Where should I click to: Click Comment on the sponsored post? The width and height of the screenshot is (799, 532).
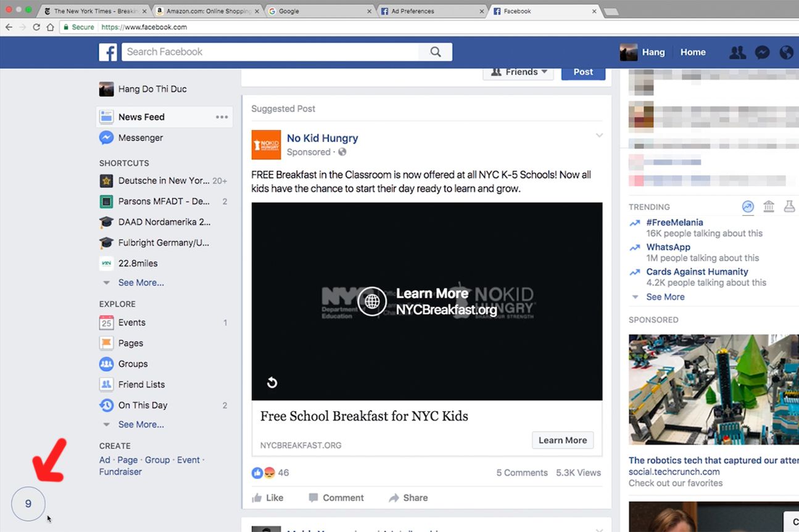point(336,497)
